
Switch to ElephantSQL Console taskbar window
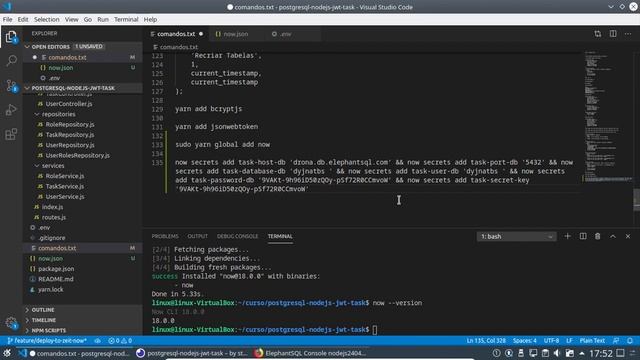[x=310, y=353]
